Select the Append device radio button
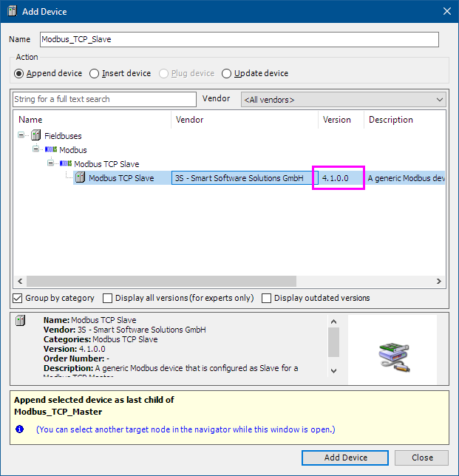The height and width of the screenshot is (476, 459). coord(18,74)
